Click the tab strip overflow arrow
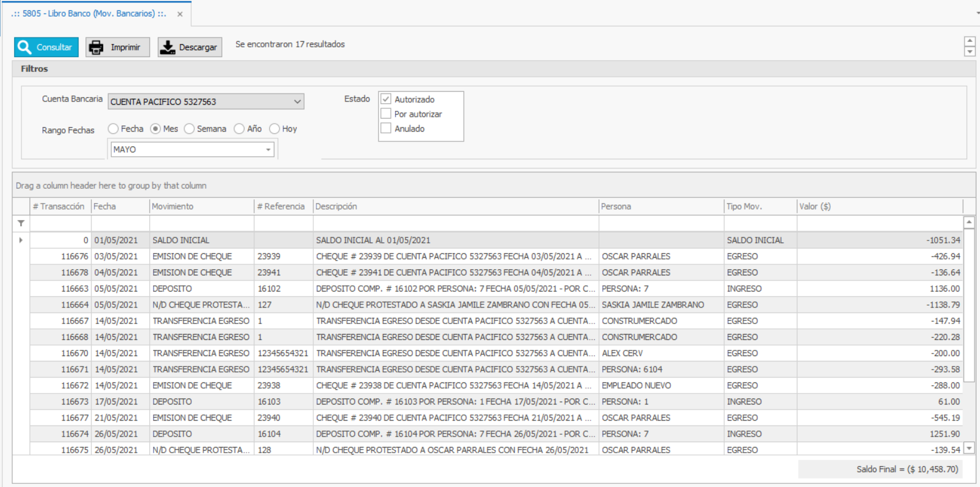 tap(976, 13)
